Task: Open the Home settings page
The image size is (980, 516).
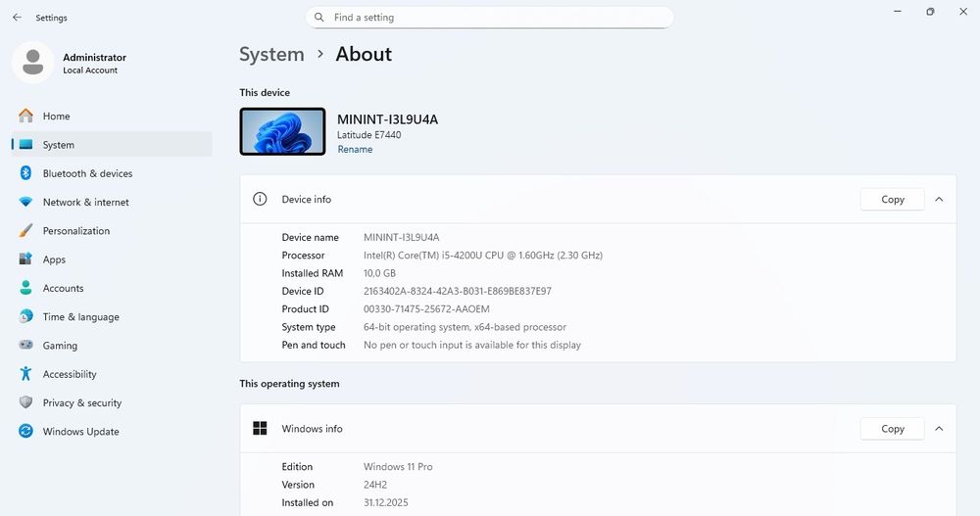Action: (x=112, y=116)
